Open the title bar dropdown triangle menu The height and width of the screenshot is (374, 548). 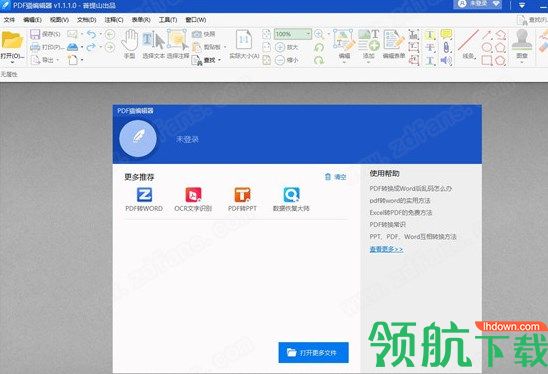pos(522,5)
